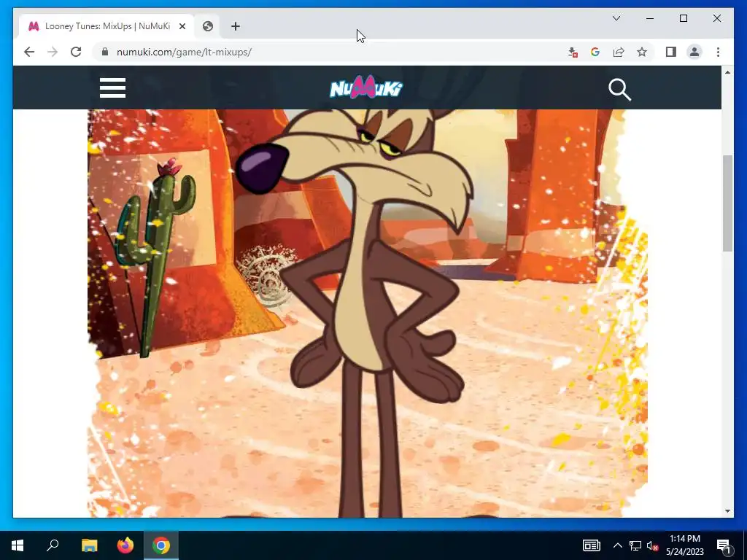This screenshot has height=560, width=747.
Task: Click the network tray icon
Action: tap(635, 545)
